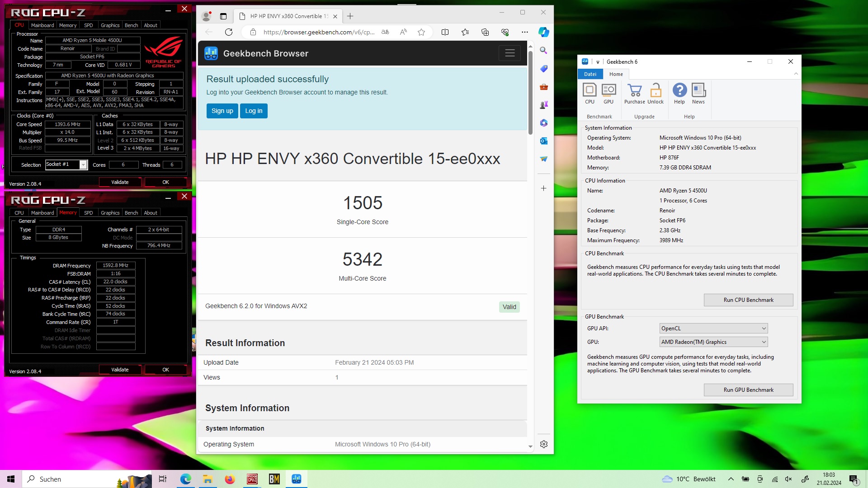868x488 pixels.
Task: Click the Unlock icon in Geekbench 6
Action: pyautogui.click(x=656, y=94)
